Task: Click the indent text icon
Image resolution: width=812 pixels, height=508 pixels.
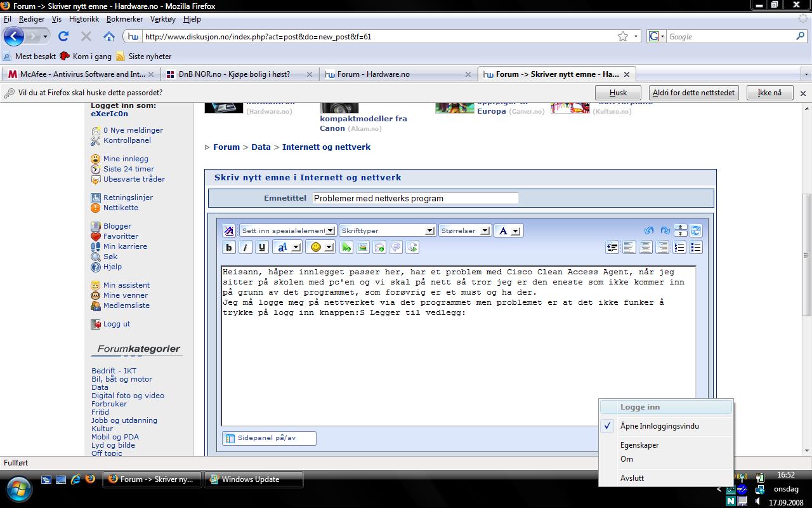Action: (x=612, y=248)
